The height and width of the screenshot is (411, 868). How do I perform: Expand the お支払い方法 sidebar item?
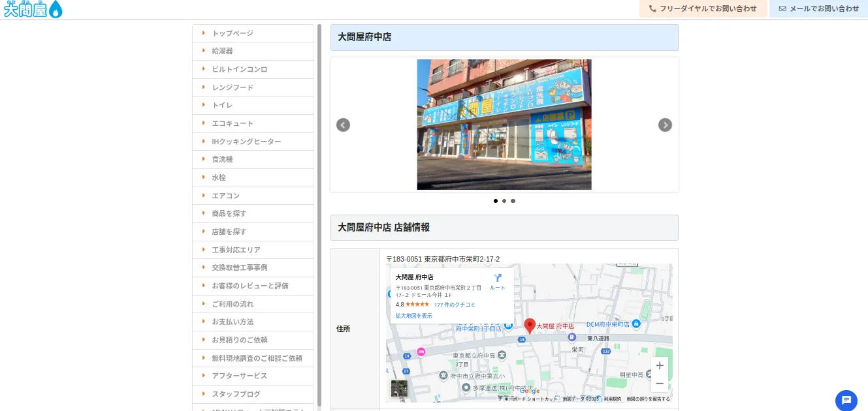(233, 322)
